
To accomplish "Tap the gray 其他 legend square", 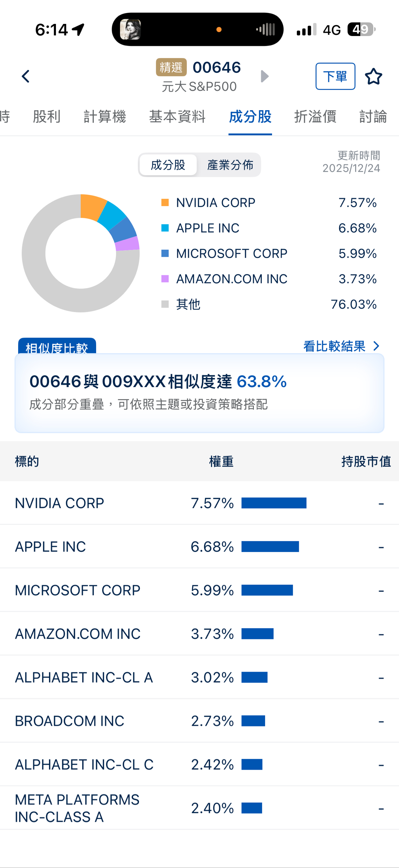I will (x=165, y=304).
